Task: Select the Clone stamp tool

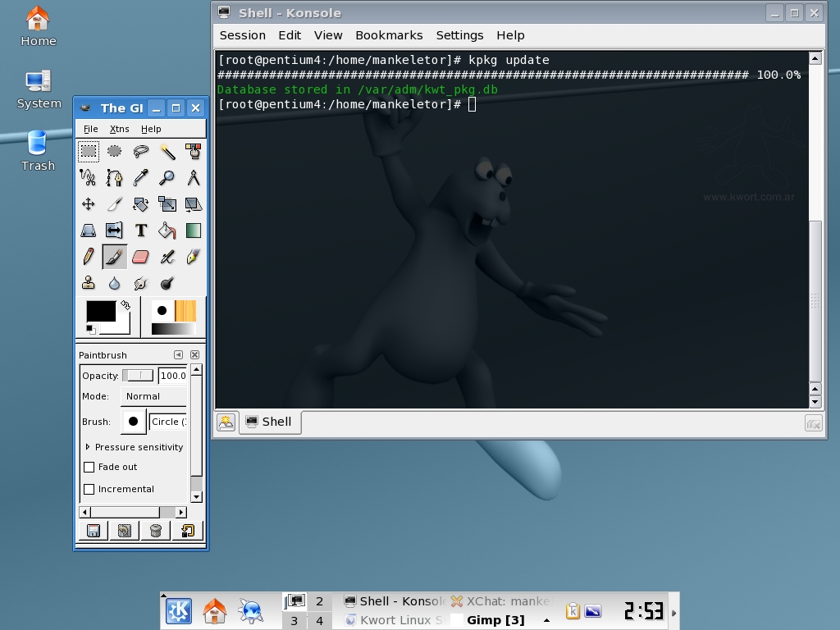Action: pos(89,283)
